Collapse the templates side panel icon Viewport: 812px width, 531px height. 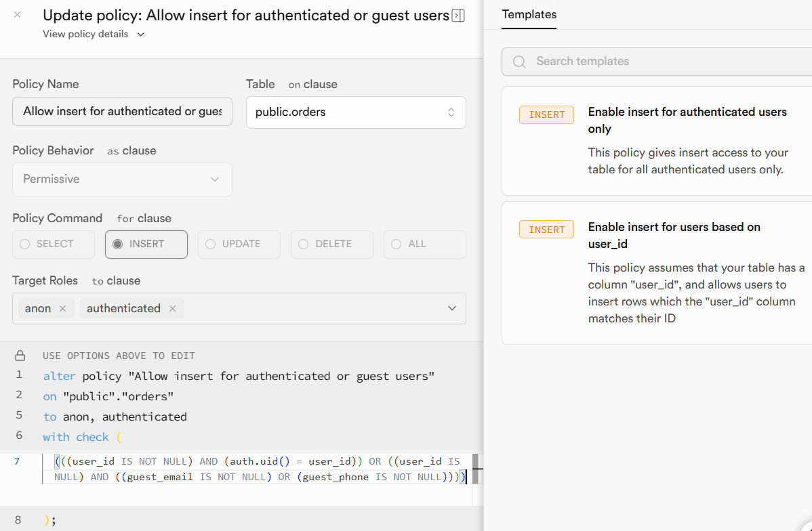[458, 16]
